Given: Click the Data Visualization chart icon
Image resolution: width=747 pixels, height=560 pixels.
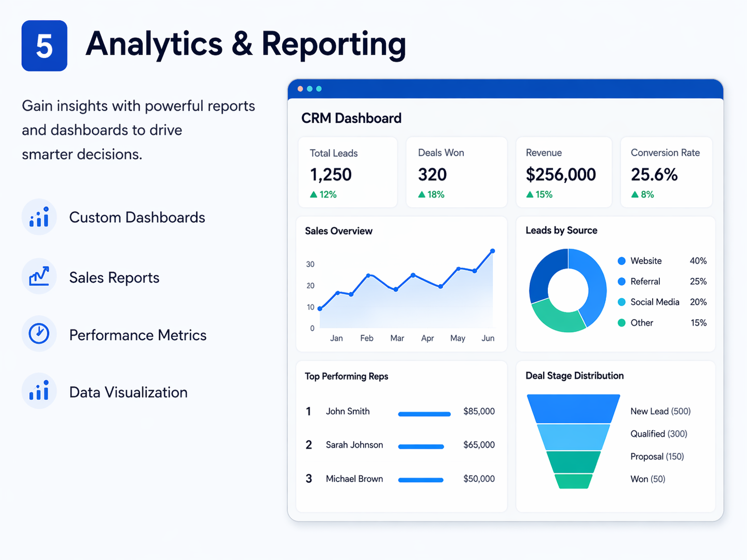Looking at the screenshot, I should point(39,391).
